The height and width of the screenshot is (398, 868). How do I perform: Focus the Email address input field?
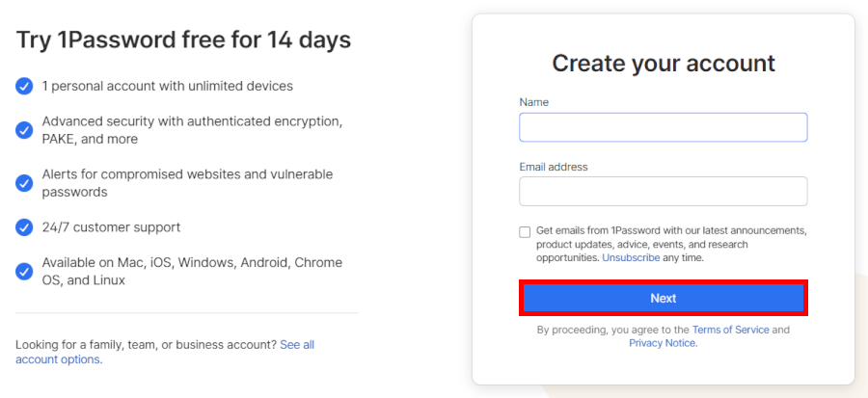(x=663, y=191)
